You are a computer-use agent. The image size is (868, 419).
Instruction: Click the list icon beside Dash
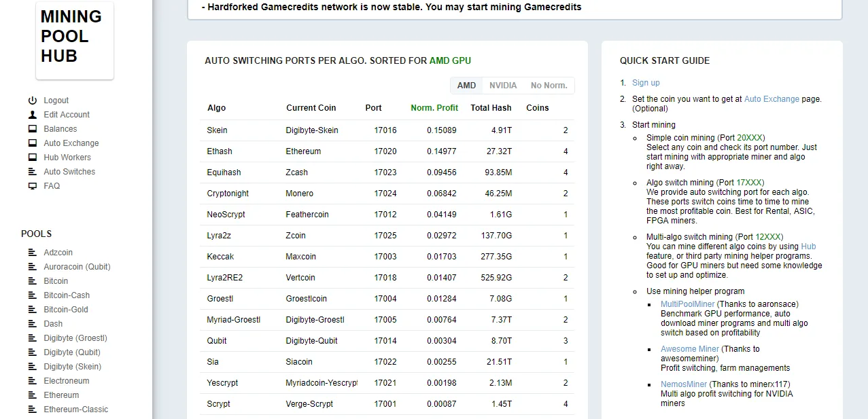[32, 324]
